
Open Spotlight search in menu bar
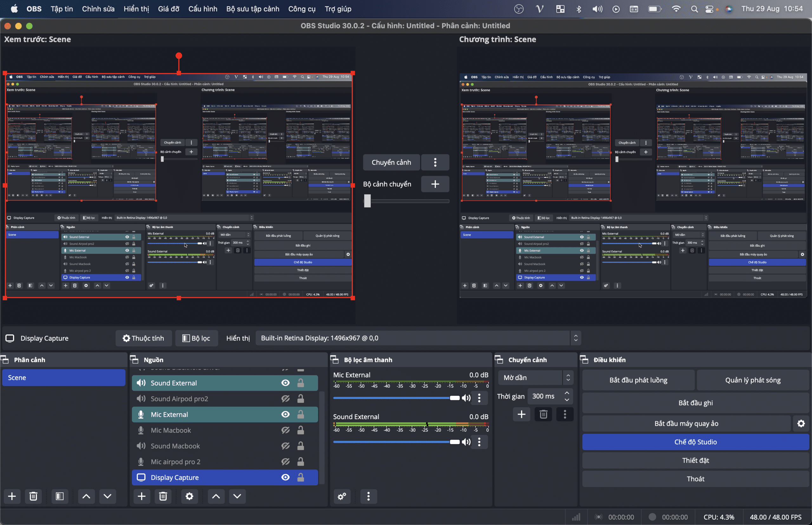coord(694,9)
